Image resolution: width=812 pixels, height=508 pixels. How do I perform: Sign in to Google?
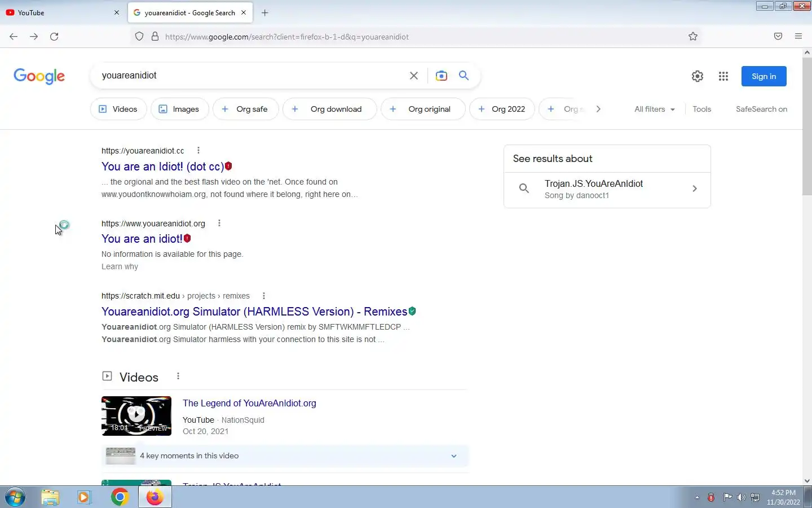[764, 76]
